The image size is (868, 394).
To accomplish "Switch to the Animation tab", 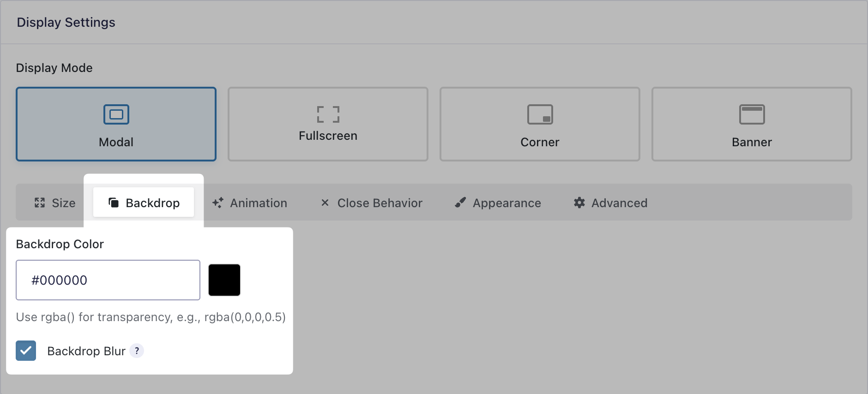I will pos(250,203).
